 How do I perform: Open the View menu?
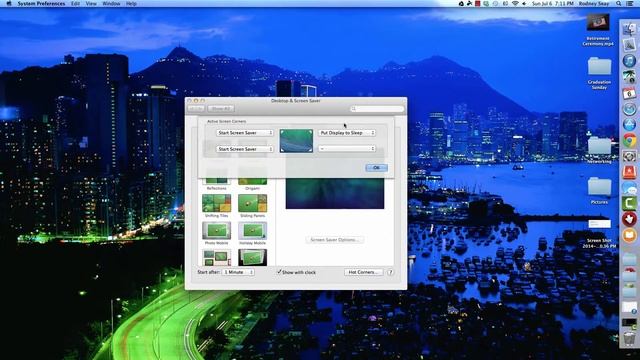click(x=91, y=4)
